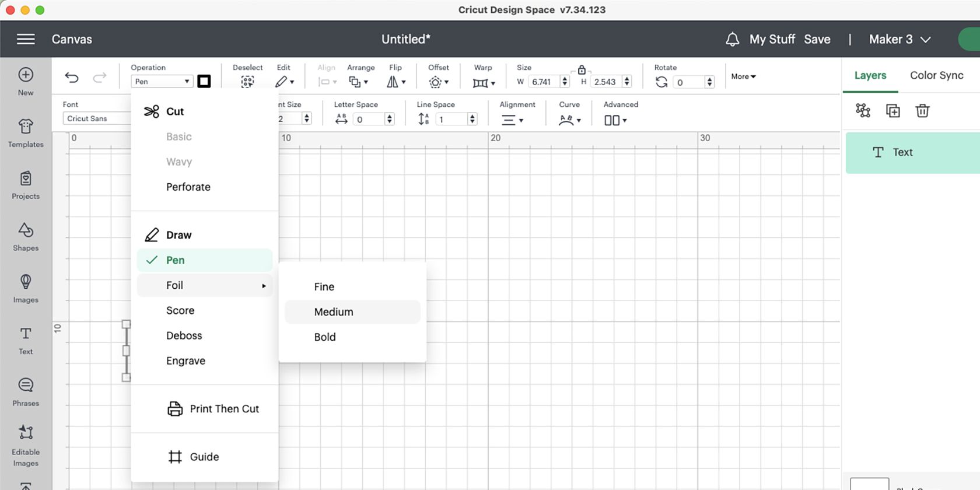Open Advanced ungroup options

(x=615, y=120)
